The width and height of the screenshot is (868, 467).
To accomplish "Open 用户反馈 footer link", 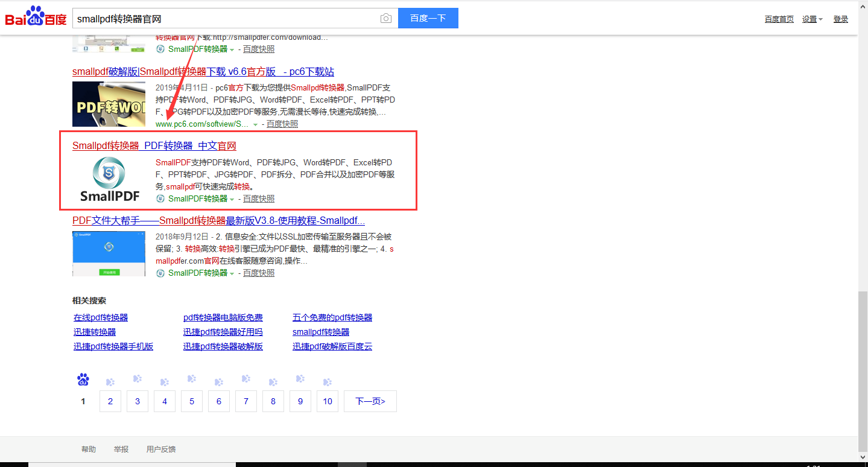I will click(161, 450).
